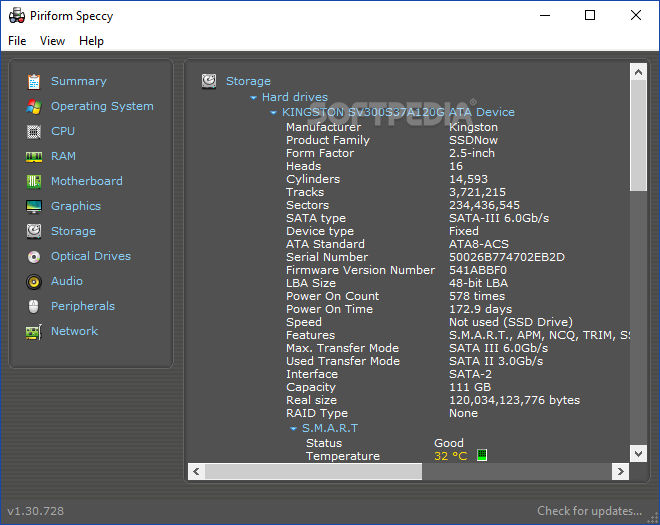
Task: Click the Features value starting with S.M.A.R.T., APM
Action: point(539,335)
